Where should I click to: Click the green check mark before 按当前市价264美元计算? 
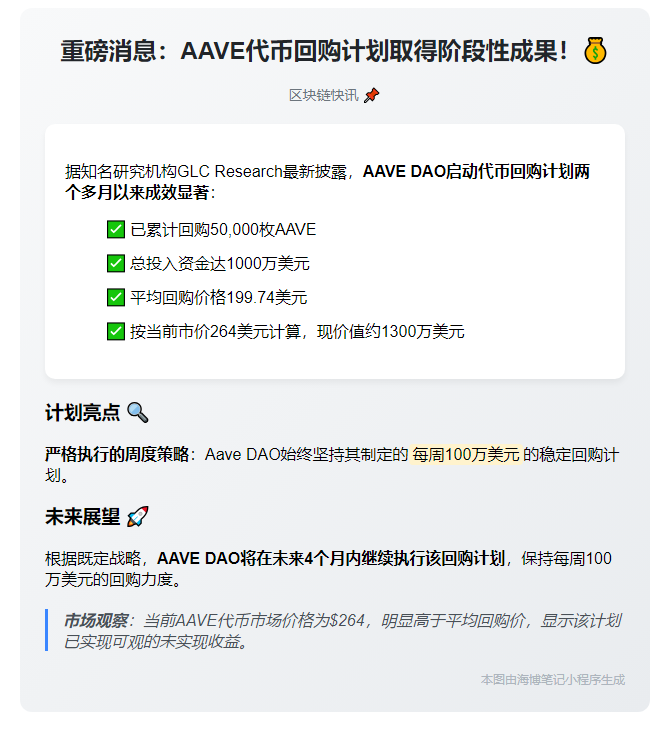point(116,331)
